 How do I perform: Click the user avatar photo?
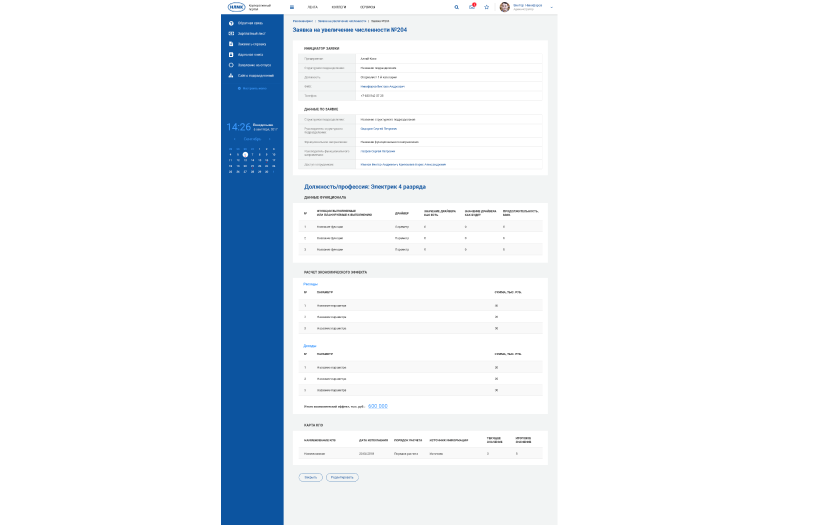tap(505, 7)
